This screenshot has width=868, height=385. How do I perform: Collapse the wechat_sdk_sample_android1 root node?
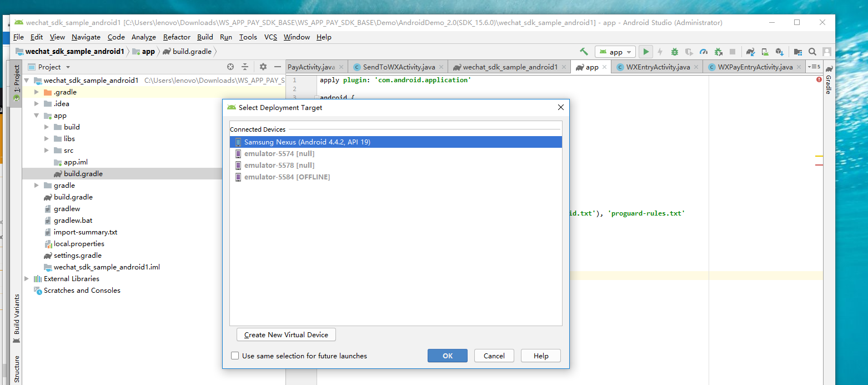tap(27, 80)
